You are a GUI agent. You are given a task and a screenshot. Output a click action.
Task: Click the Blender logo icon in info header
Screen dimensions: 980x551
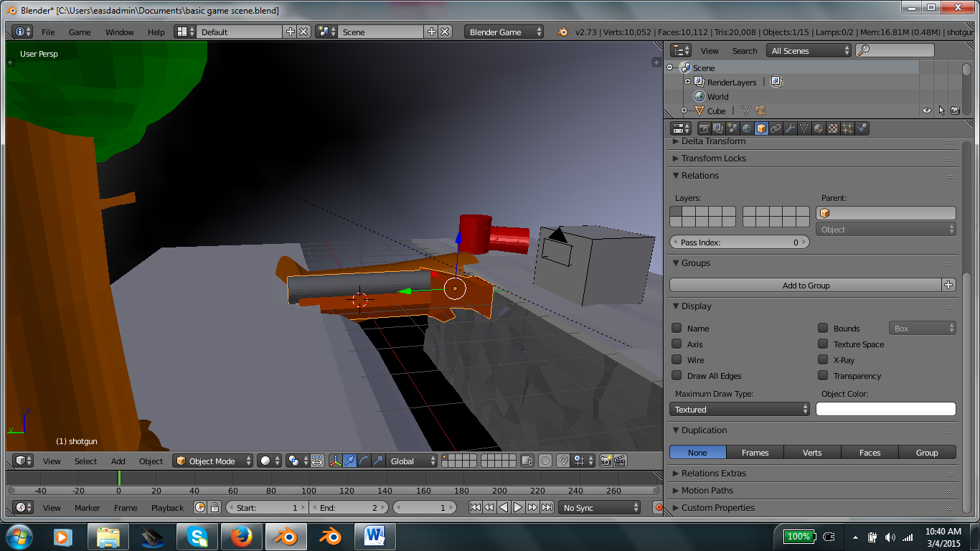(x=562, y=32)
